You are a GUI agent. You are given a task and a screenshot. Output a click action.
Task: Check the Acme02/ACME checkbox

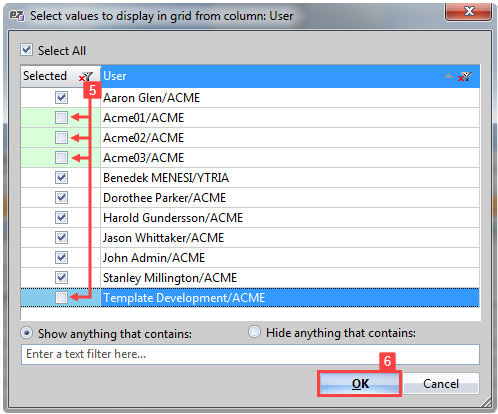point(61,138)
